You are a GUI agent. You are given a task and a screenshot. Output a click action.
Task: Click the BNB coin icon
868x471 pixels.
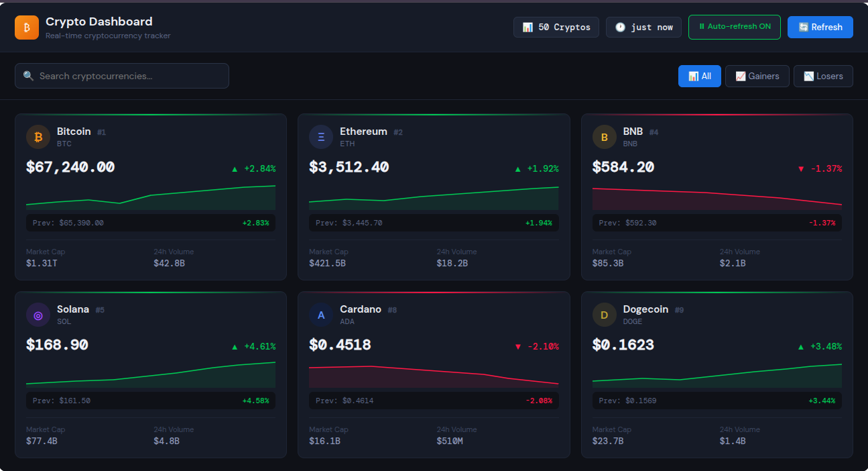(604, 137)
